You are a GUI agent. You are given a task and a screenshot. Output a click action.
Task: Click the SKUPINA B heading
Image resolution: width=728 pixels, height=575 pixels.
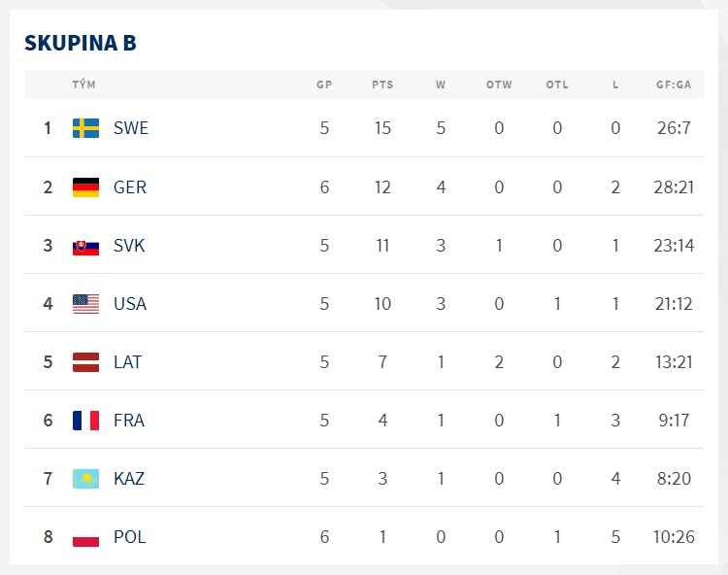pos(81,43)
